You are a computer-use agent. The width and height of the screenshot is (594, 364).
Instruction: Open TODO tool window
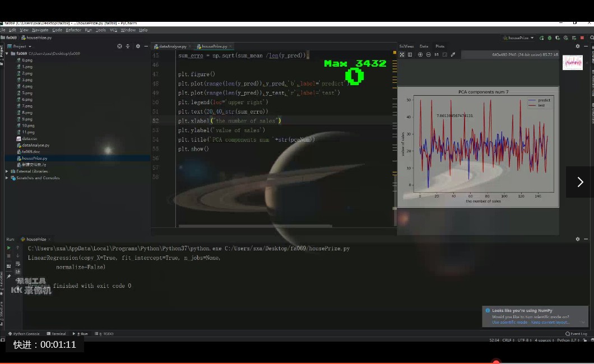click(x=104, y=334)
